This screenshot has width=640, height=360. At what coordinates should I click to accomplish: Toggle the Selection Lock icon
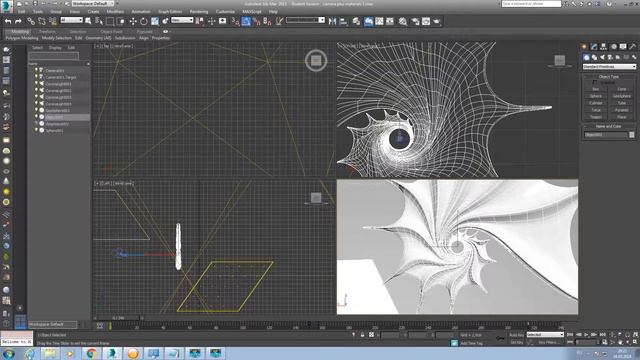[x=362, y=335]
